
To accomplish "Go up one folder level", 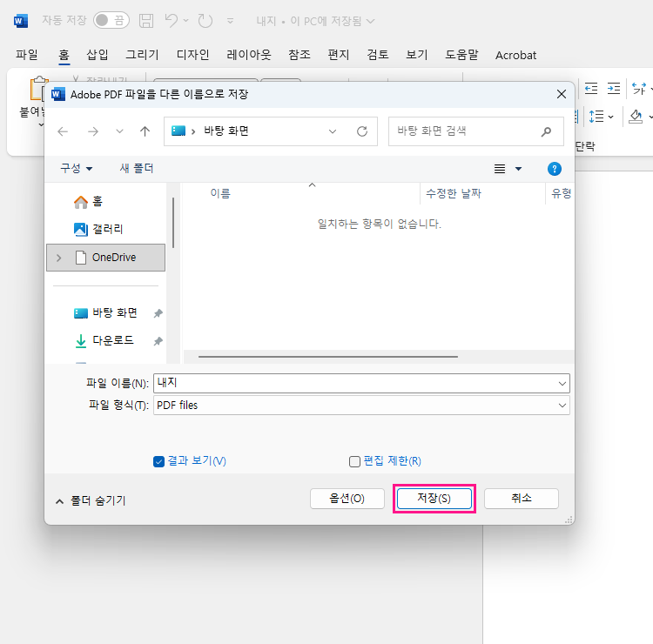I will point(145,131).
